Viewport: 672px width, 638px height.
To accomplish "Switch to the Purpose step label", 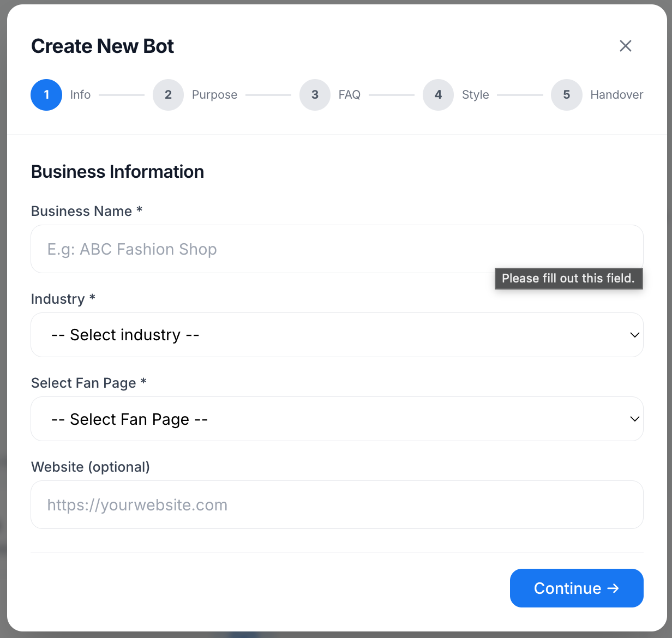I will [x=214, y=95].
